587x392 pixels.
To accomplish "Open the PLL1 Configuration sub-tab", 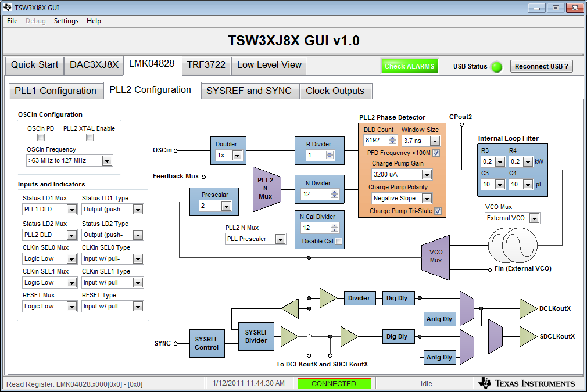I will [x=55, y=91].
